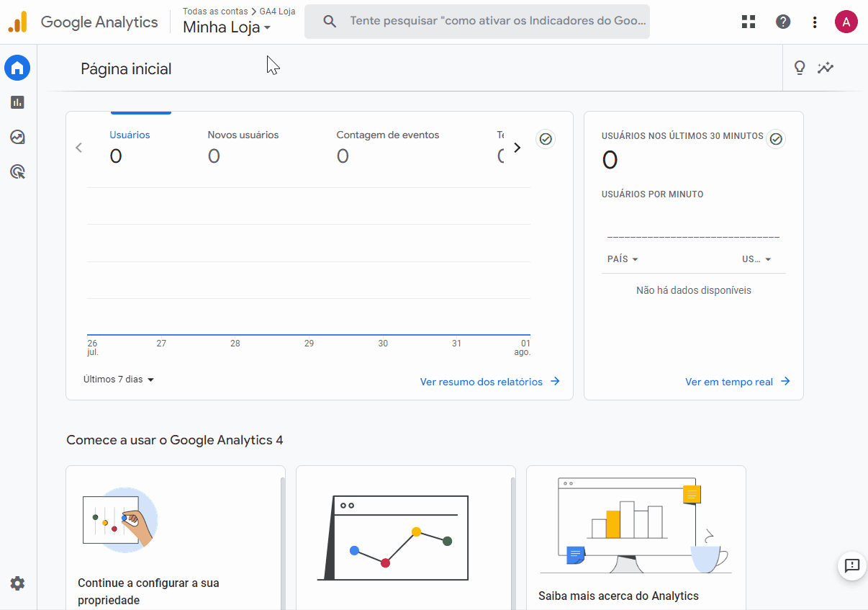Click USUÁRIOS POR MINUTO label
Screen dimensions: 868x610
pyautogui.click(x=653, y=194)
